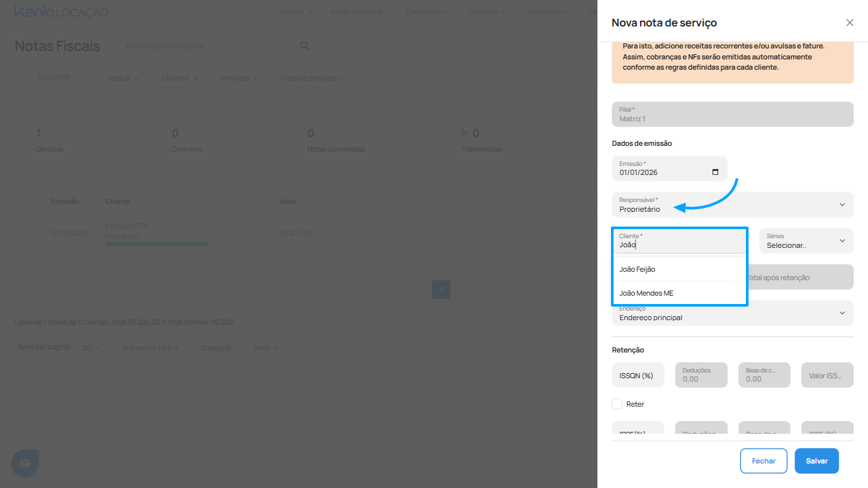Image resolution: width=868 pixels, height=488 pixels.
Task: Open the Responsável dropdown showing Proprietário
Action: click(x=732, y=205)
